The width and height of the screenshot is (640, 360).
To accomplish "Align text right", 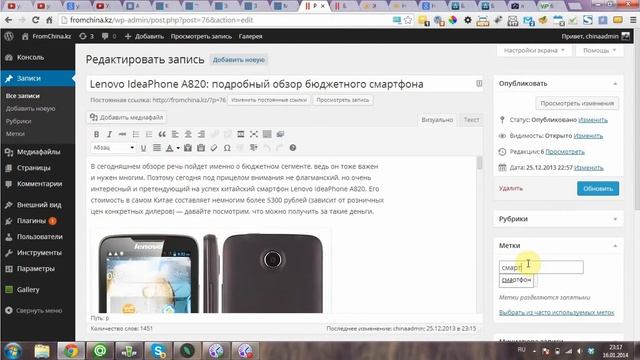I will pos(201,134).
